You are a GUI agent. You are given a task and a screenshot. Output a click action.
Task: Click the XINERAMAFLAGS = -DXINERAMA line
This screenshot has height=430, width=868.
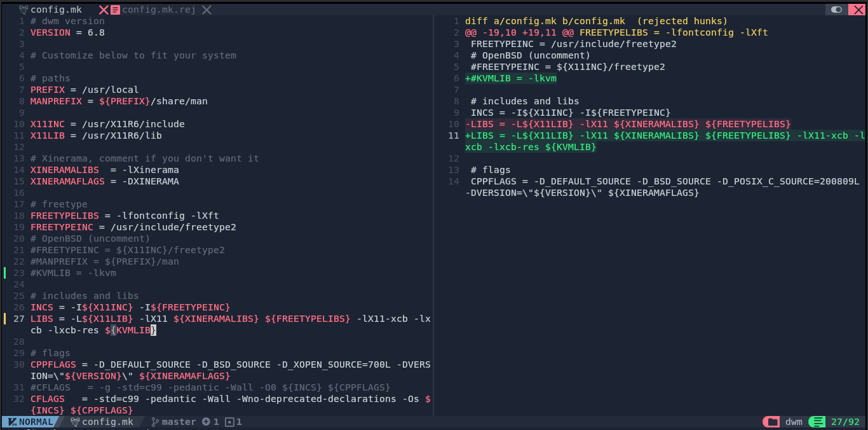tap(105, 181)
